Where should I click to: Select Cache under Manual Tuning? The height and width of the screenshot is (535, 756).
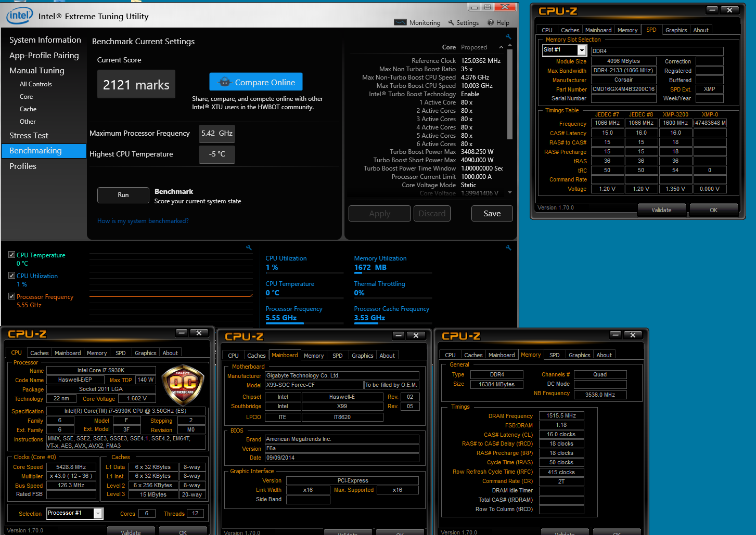tap(28, 109)
